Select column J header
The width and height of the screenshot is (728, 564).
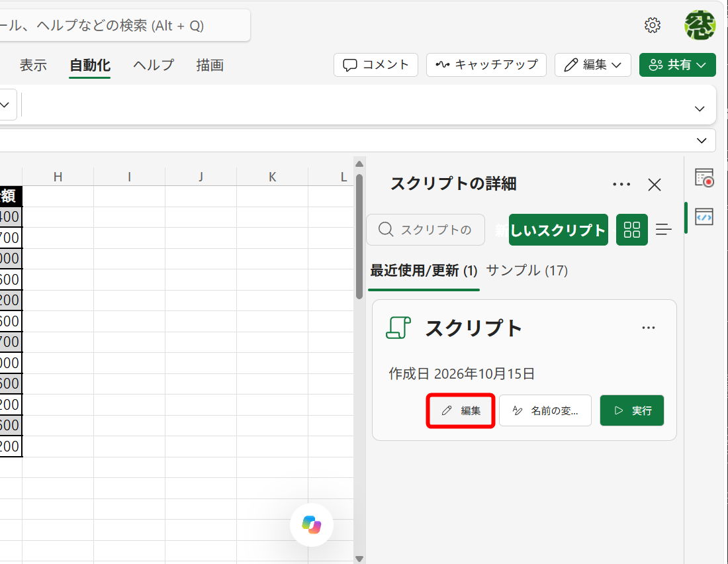201,177
